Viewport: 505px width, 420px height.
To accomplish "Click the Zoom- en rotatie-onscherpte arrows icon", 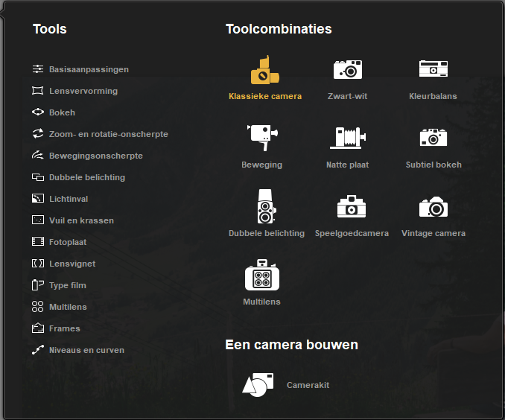I will tap(38, 133).
